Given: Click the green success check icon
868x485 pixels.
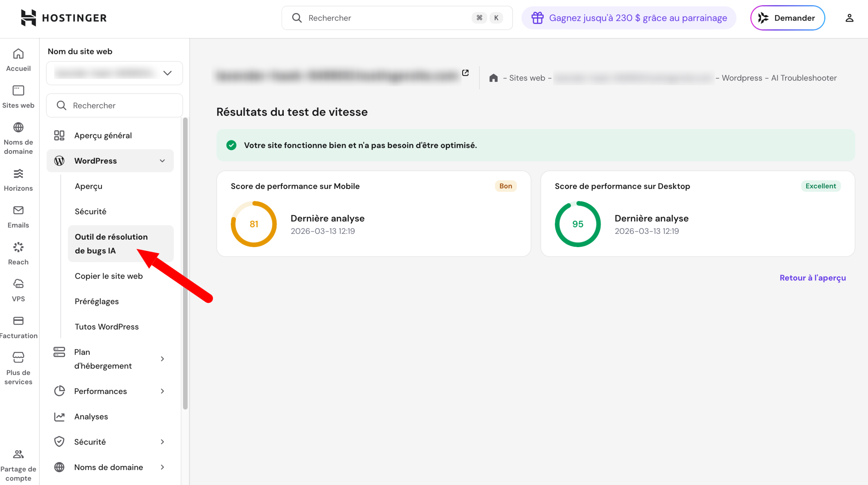Looking at the screenshot, I should (231, 145).
